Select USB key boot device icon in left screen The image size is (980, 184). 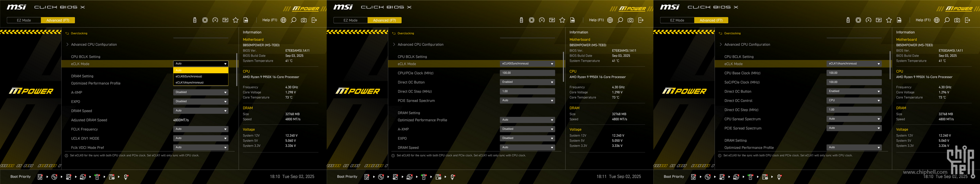97,177
